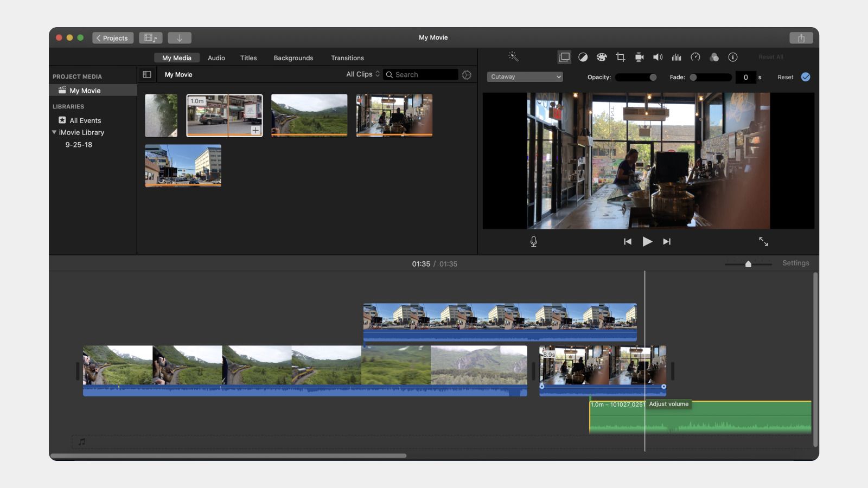Collapse the iMovie Library tree item
Image resolution: width=868 pixels, height=488 pixels.
point(54,132)
